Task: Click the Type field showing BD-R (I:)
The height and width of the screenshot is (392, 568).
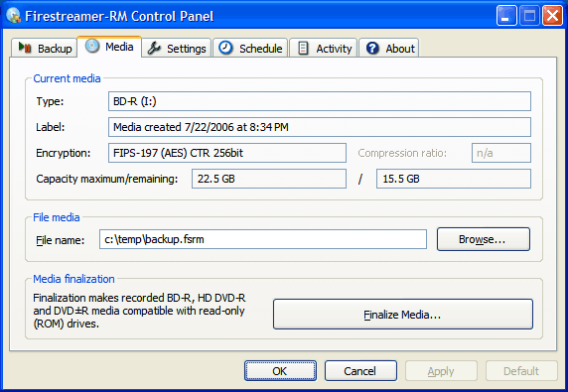Action: pos(320,101)
